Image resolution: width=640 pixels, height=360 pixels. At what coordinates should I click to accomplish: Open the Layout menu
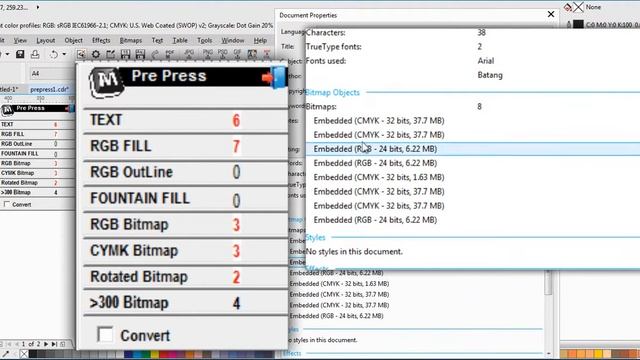[46, 40]
